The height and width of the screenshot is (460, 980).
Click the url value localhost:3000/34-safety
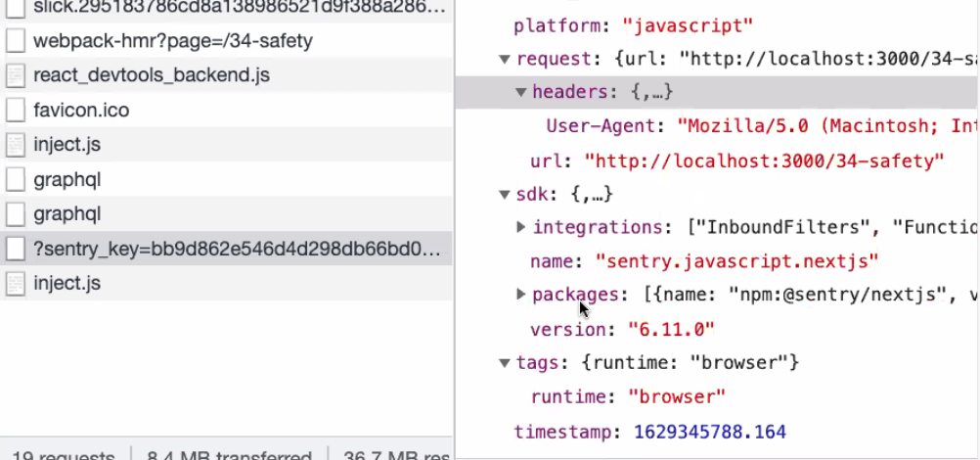[x=763, y=161]
